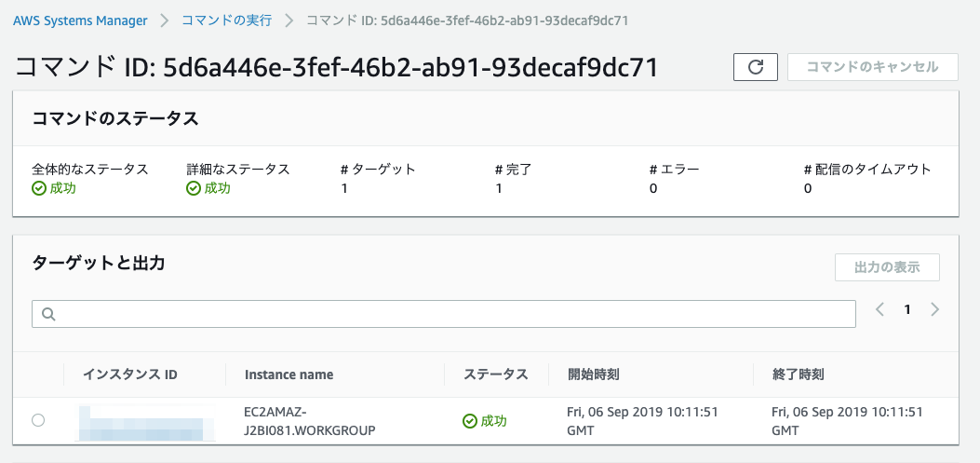This screenshot has width=980, height=463.
Task: Click the コマンド ID breadcrumb text
Action: coord(467,20)
